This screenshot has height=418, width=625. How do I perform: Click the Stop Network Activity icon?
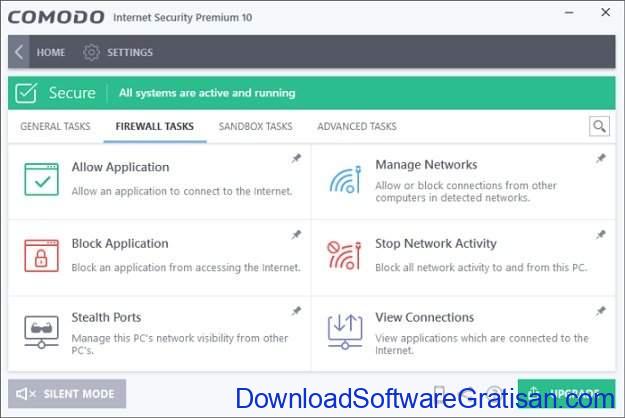pos(344,255)
